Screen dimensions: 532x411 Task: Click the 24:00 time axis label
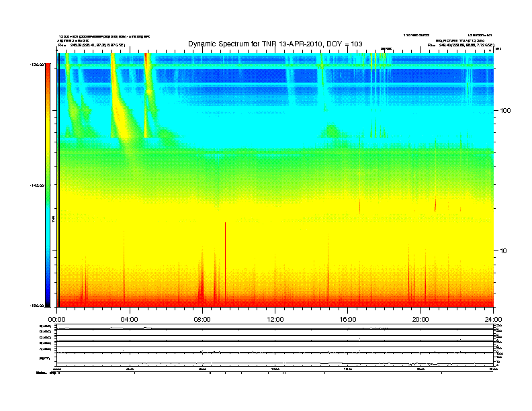[x=493, y=320]
